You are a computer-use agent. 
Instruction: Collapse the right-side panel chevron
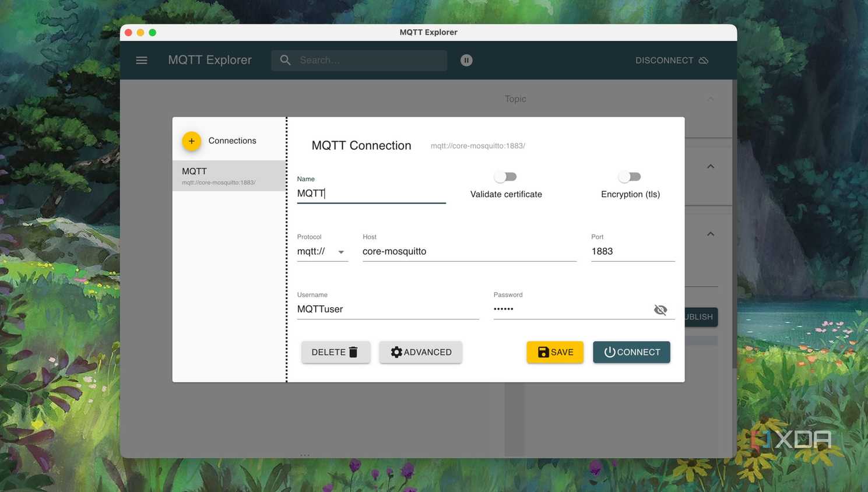click(710, 166)
